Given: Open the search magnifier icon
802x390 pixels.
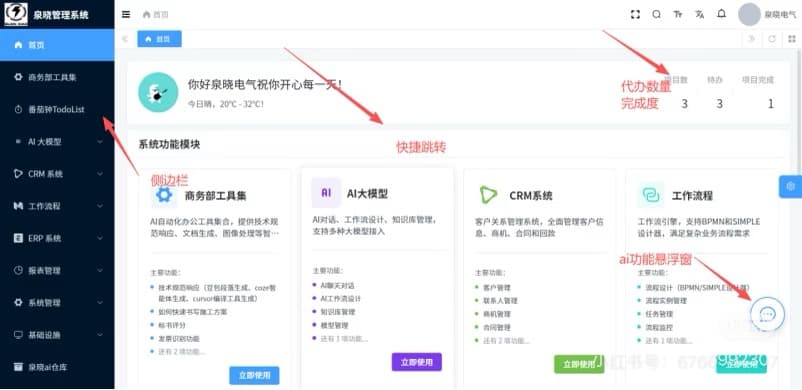Looking at the screenshot, I should click(x=657, y=14).
